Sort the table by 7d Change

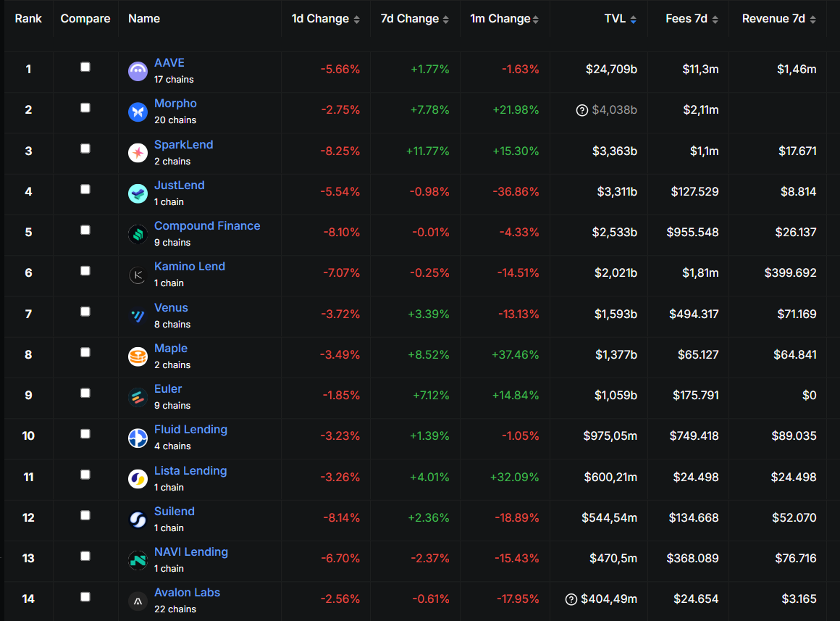point(415,19)
